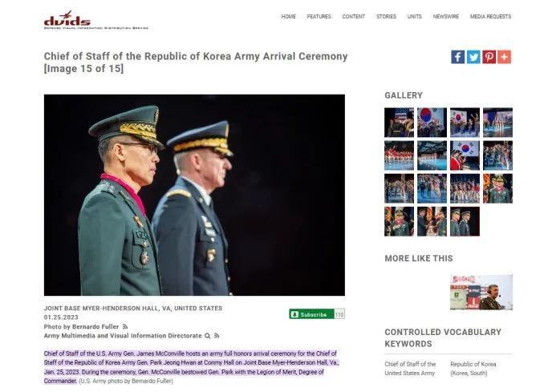Open the Republic of Korea keyword
Viewport: 536px width, 392px height.
click(x=473, y=369)
